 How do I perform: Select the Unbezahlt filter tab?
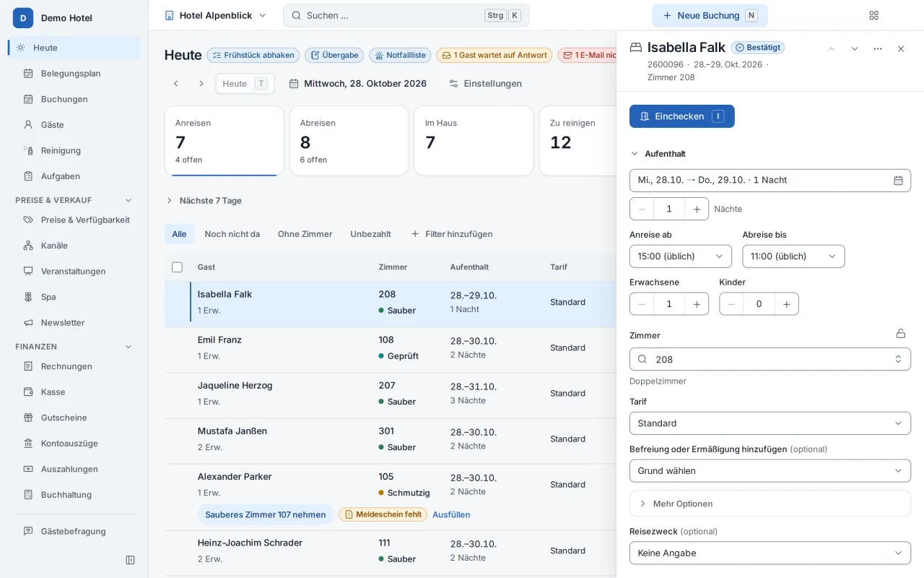(x=370, y=234)
